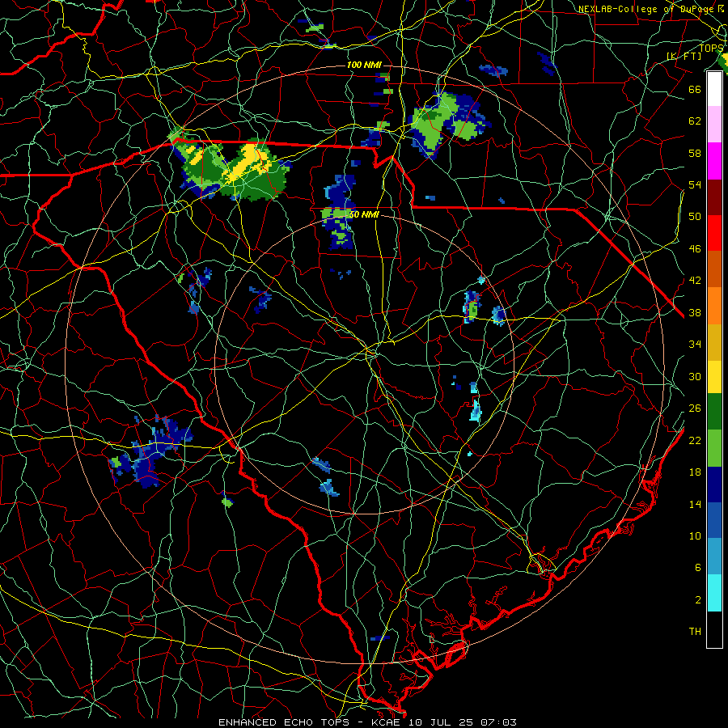Click the legend value '18'
The width and height of the screenshot is (728, 728).
695,472
